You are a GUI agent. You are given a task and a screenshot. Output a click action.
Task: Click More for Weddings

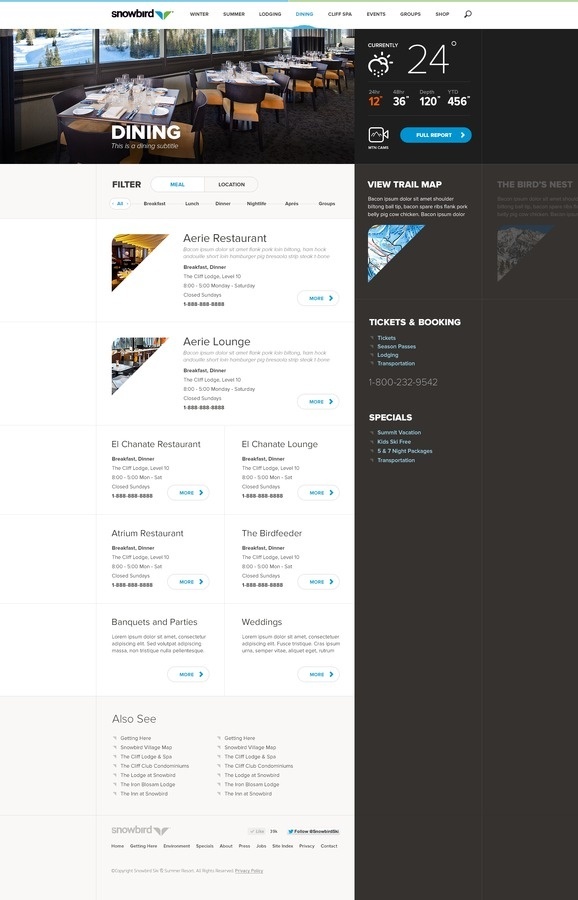(x=319, y=674)
